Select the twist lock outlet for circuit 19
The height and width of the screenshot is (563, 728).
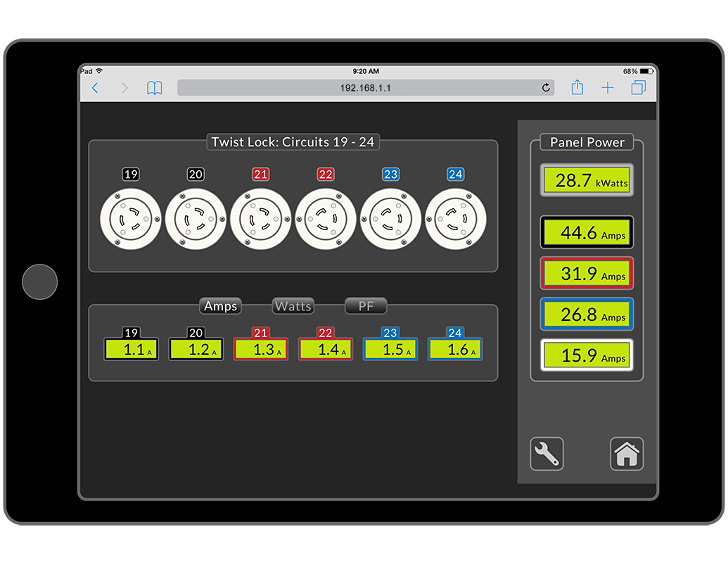click(131, 220)
